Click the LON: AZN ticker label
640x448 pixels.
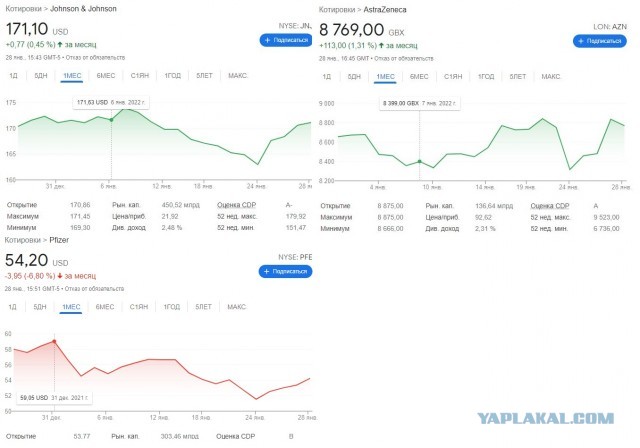[610, 27]
